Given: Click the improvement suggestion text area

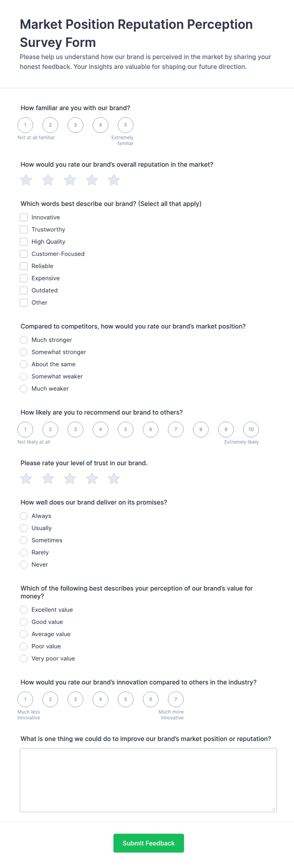Looking at the screenshot, I should coord(148,780).
